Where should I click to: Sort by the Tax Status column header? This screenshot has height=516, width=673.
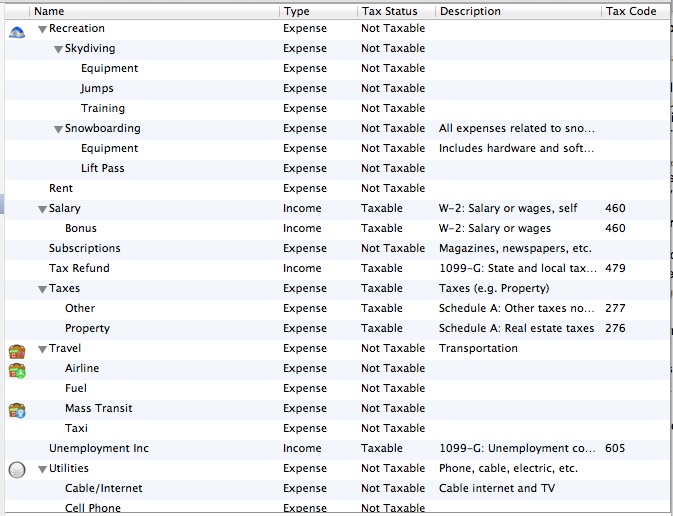396,11
